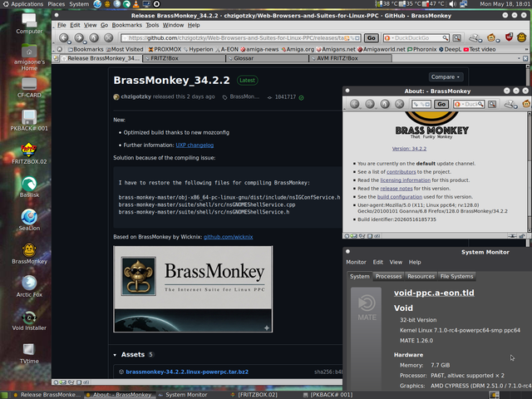Select the Processes tab in System Monitor
The height and width of the screenshot is (399, 532).
[388, 277]
